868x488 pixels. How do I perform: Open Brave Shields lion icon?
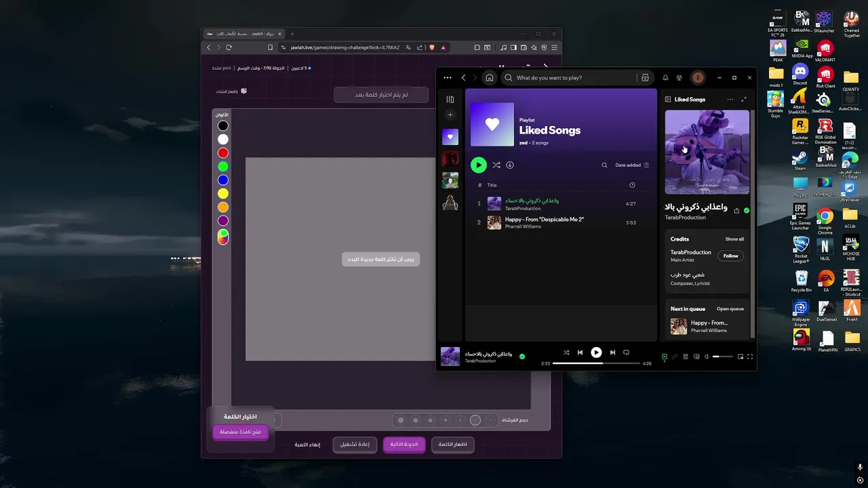pyautogui.click(x=432, y=47)
